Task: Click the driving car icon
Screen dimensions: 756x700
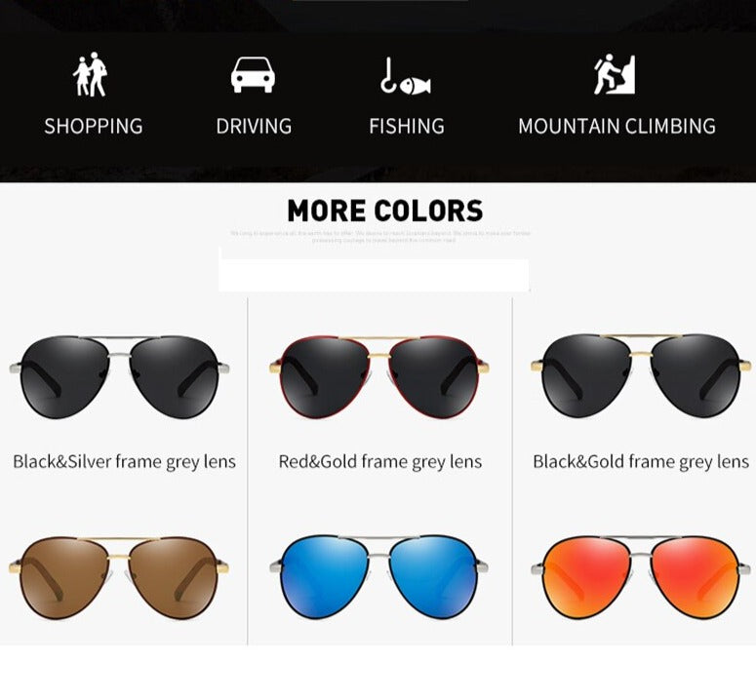Action: coord(253,75)
